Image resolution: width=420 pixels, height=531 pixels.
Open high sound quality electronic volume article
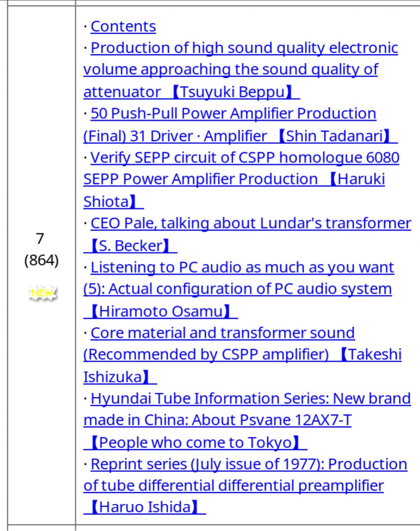(x=244, y=48)
